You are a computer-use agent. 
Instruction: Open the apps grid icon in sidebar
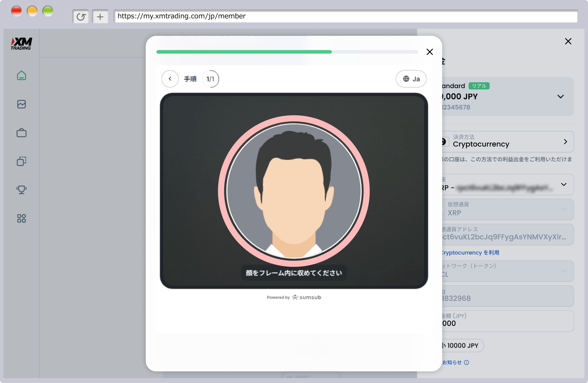pos(21,218)
